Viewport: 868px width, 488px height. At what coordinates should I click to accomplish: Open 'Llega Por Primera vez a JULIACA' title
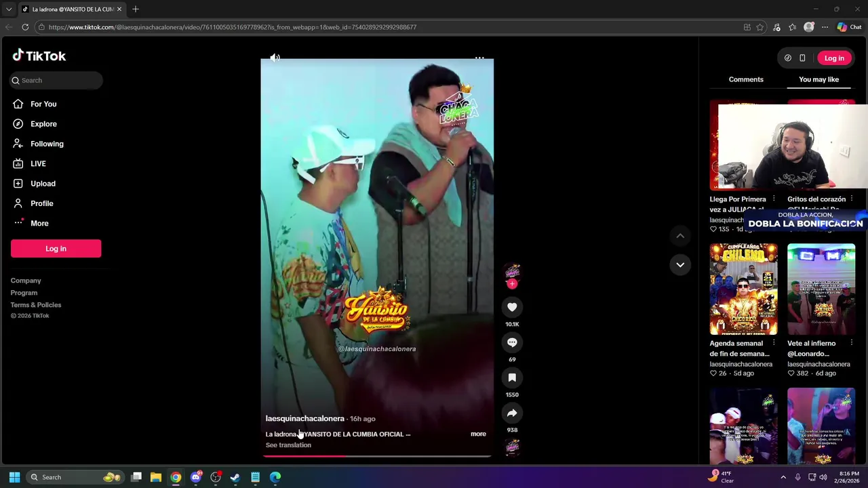tap(738, 204)
